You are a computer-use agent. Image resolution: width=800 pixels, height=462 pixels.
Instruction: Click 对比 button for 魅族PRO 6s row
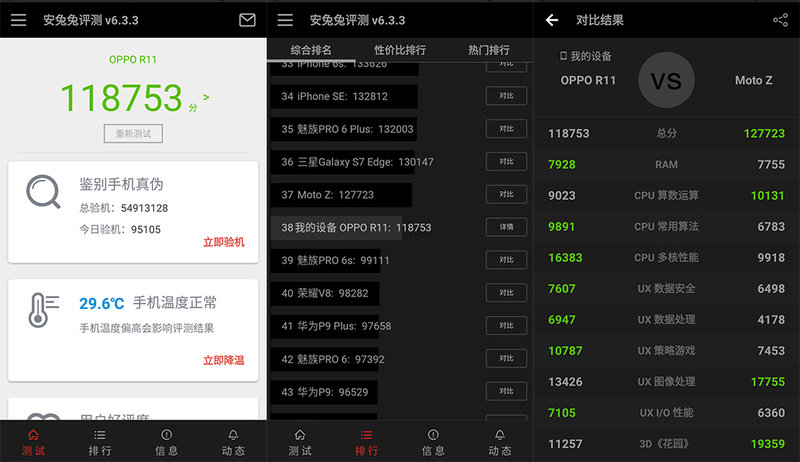click(x=506, y=260)
